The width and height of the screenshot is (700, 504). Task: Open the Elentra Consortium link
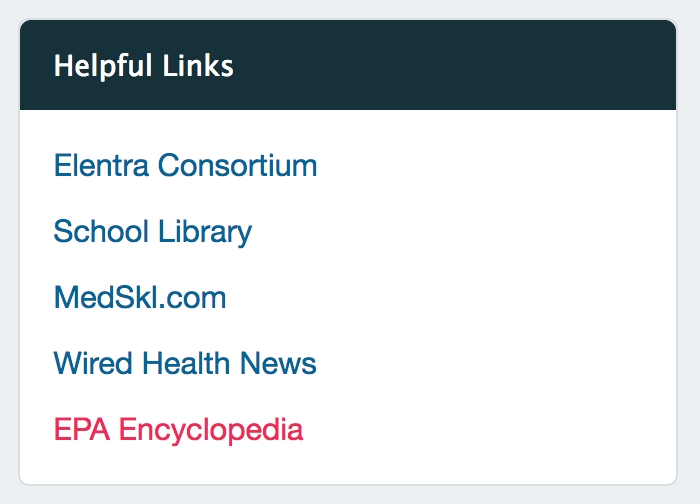pos(185,165)
